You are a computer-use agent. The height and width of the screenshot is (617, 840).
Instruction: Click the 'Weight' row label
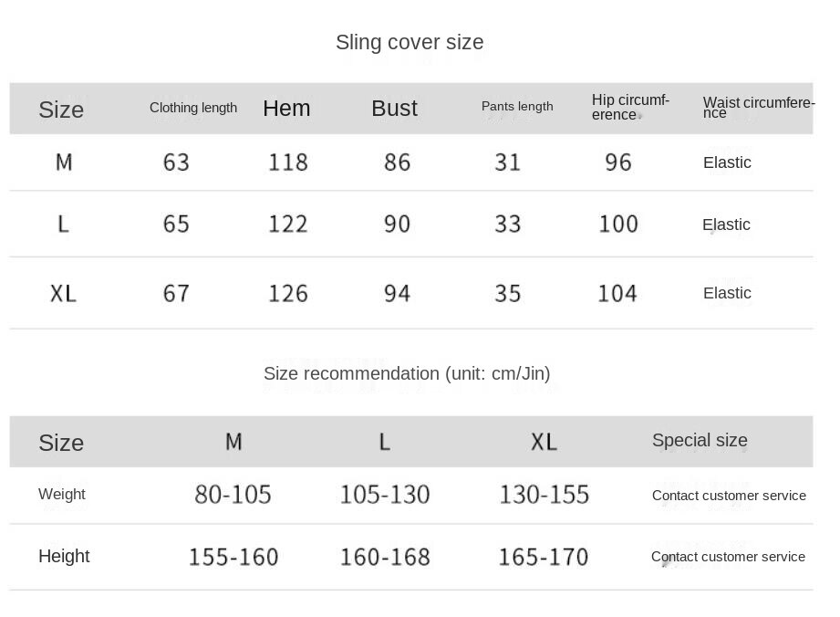(62, 495)
